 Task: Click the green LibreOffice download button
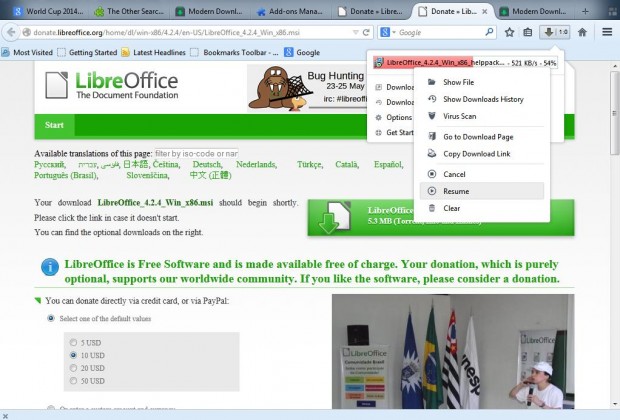click(x=441, y=218)
